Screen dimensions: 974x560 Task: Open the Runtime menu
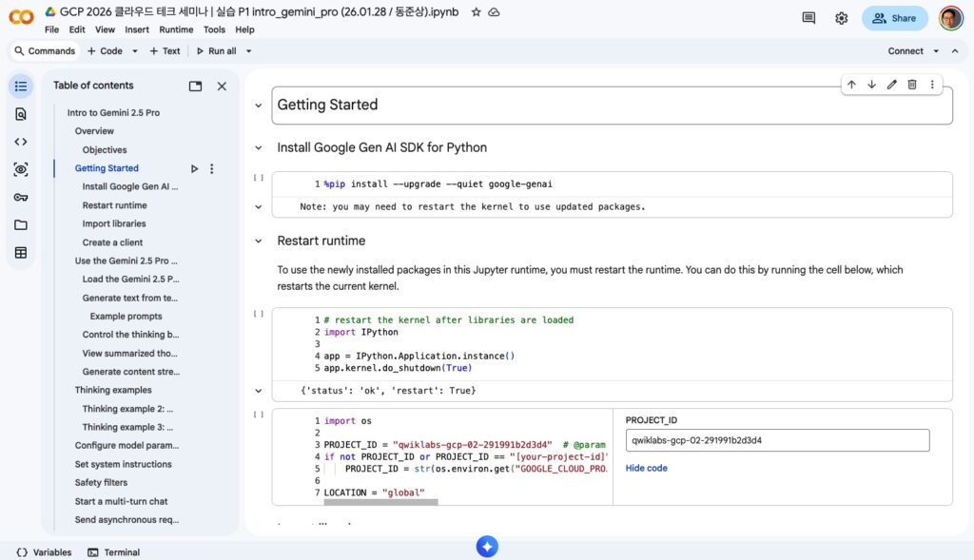(176, 29)
